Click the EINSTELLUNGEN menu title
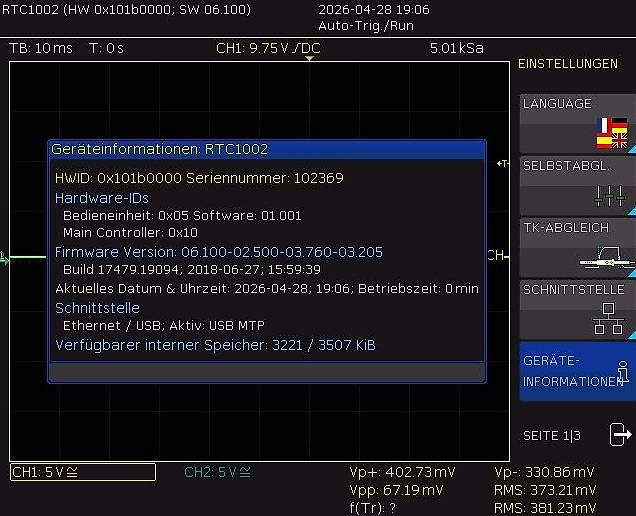Screen dimensions: 636x516 click(x=568, y=64)
